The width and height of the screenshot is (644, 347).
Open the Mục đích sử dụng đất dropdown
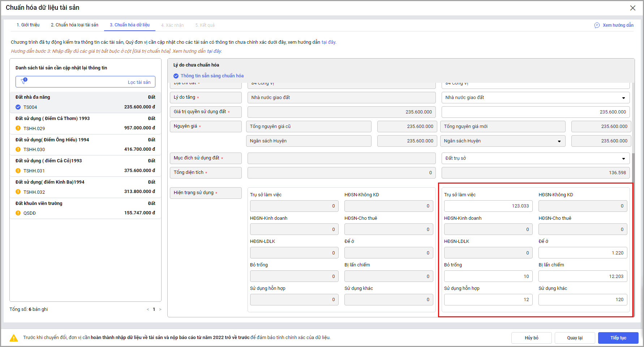point(623,159)
